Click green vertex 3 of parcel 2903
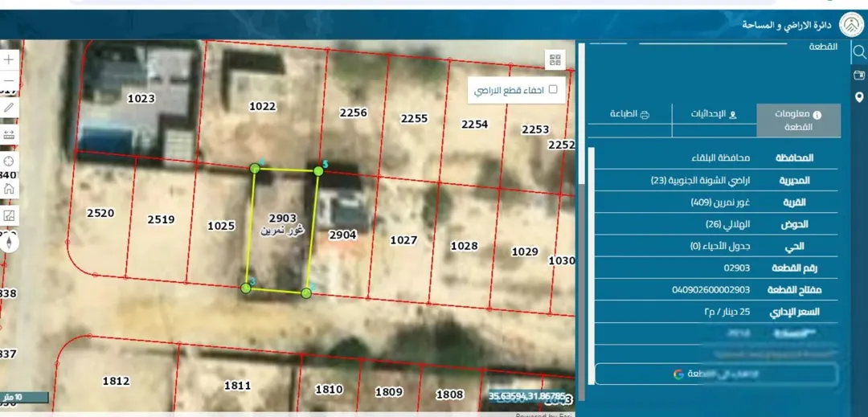868x417 pixels. pos(246,288)
